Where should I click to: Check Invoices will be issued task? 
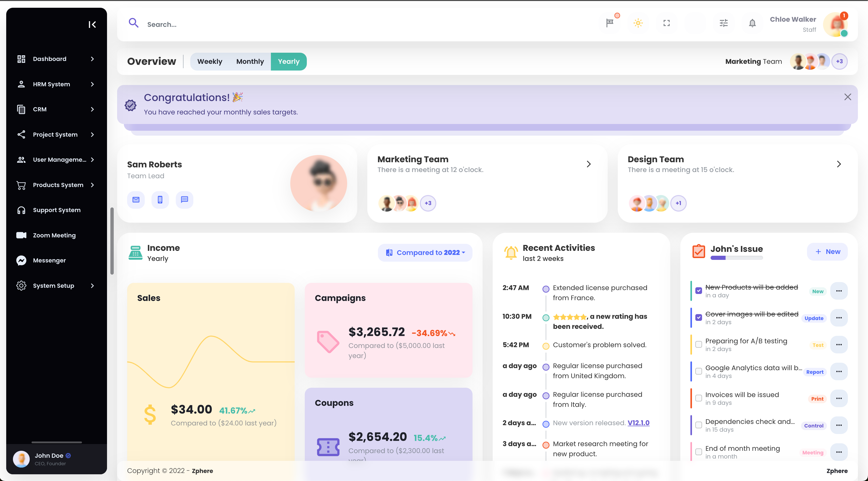698,398
